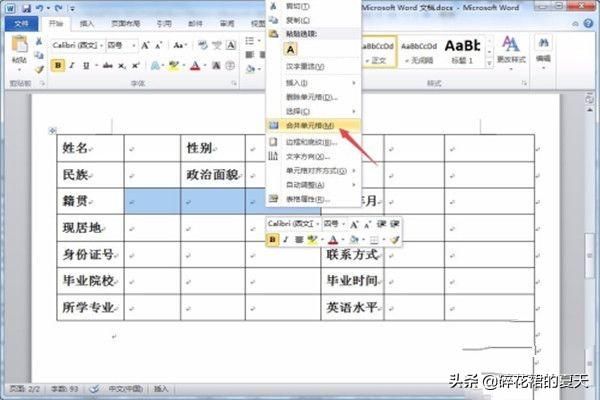Click the Copy icon in the clipboard group
Viewport: 600px width, 400px height.
click(39, 56)
